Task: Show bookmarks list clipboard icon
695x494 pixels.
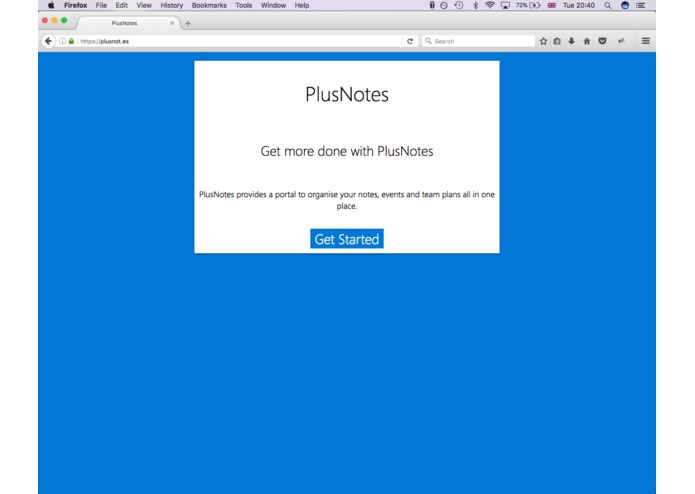Action: (x=557, y=41)
